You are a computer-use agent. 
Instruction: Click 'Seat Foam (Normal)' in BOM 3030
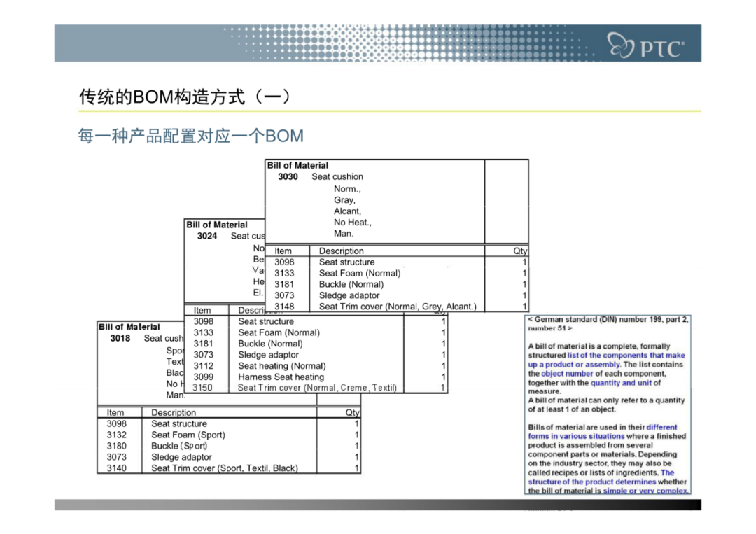click(x=360, y=273)
